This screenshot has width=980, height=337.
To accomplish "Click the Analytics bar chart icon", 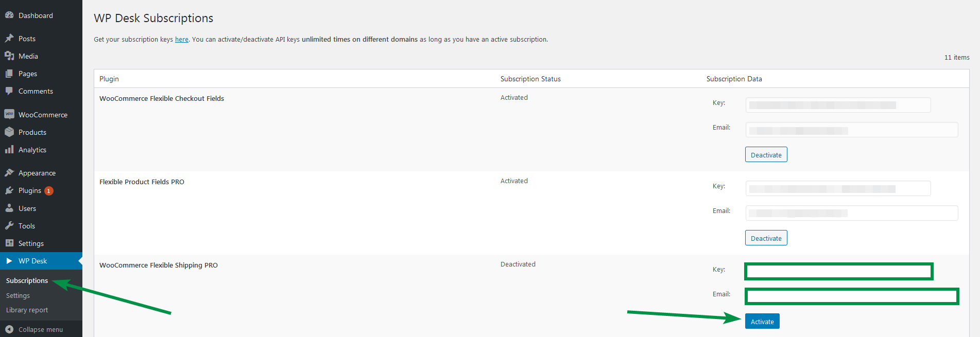I will click(9, 149).
